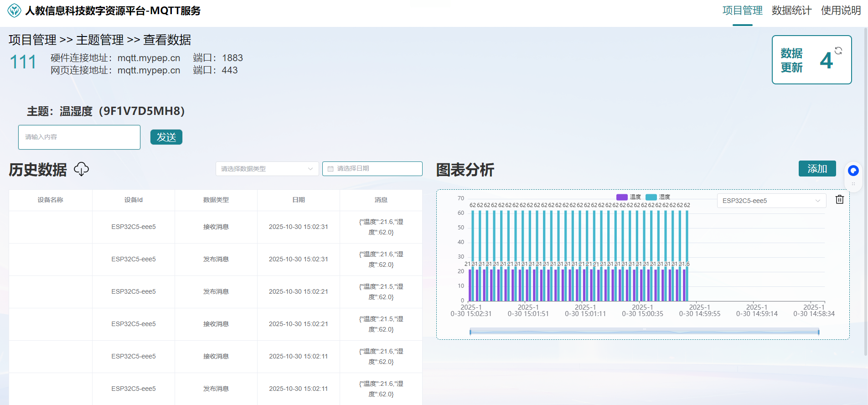
Task: Click the 数据更新 card
Action: click(812, 60)
